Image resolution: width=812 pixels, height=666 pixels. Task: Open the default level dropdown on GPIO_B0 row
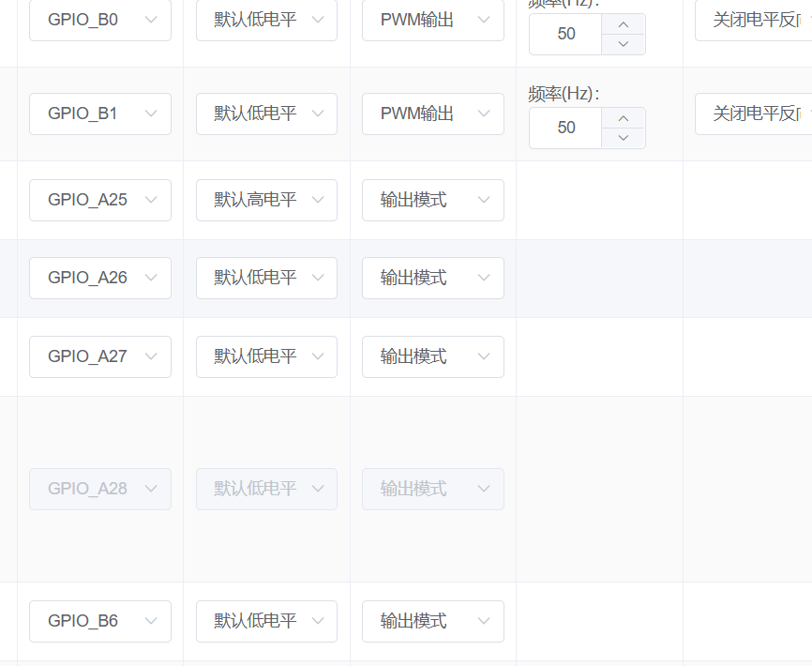coord(266,20)
